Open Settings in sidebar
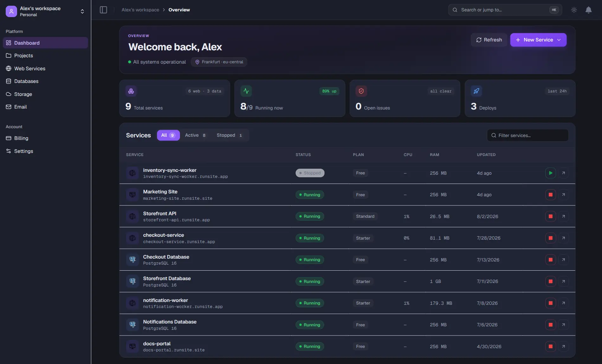 pyautogui.click(x=45, y=151)
